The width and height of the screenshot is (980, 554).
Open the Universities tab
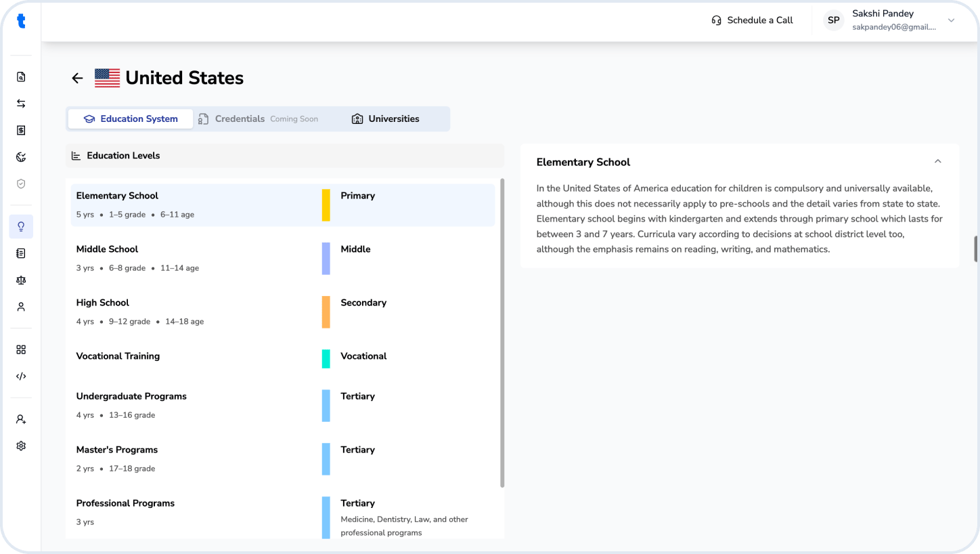[386, 119]
